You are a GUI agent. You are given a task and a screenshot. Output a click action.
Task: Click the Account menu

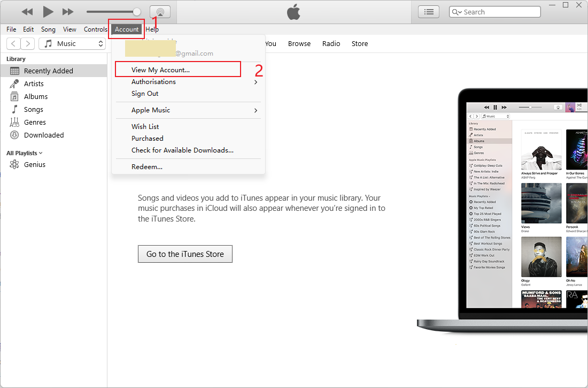click(x=126, y=29)
